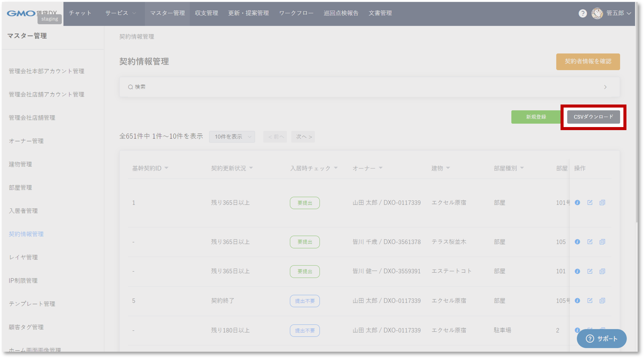
Task: Click the edit icon on the 契約終了 row
Action: pos(590,301)
